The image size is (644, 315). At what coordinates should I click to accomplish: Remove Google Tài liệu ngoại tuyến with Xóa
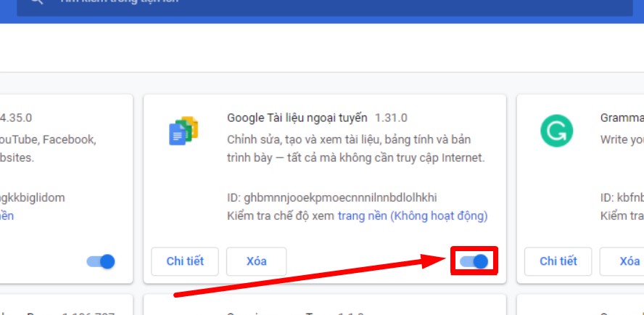tap(256, 261)
